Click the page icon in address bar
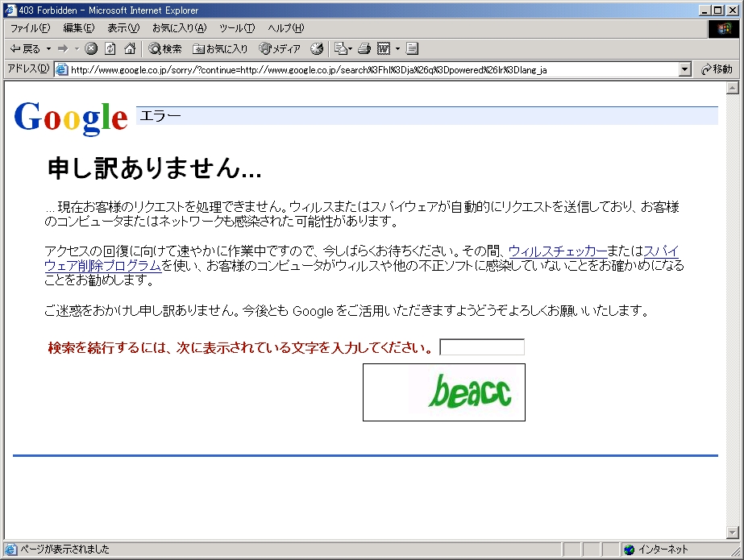Screen dimensions: 744x560 (62, 70)
